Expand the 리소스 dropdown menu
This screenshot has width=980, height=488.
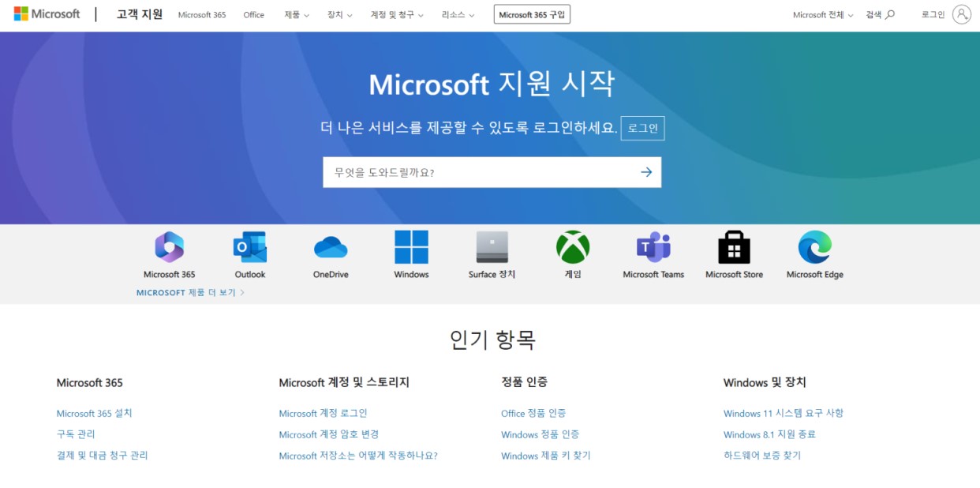pyautogui.click(x=458, y=15)
